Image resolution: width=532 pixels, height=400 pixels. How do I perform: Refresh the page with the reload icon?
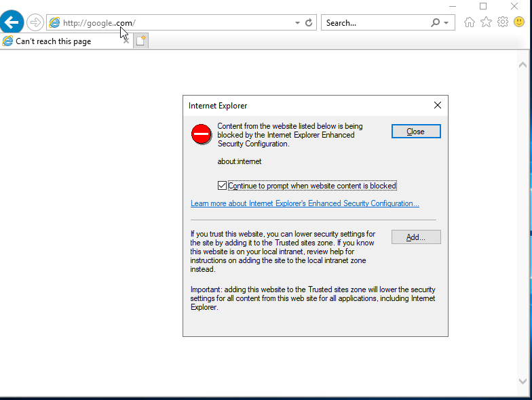(309, 23)
